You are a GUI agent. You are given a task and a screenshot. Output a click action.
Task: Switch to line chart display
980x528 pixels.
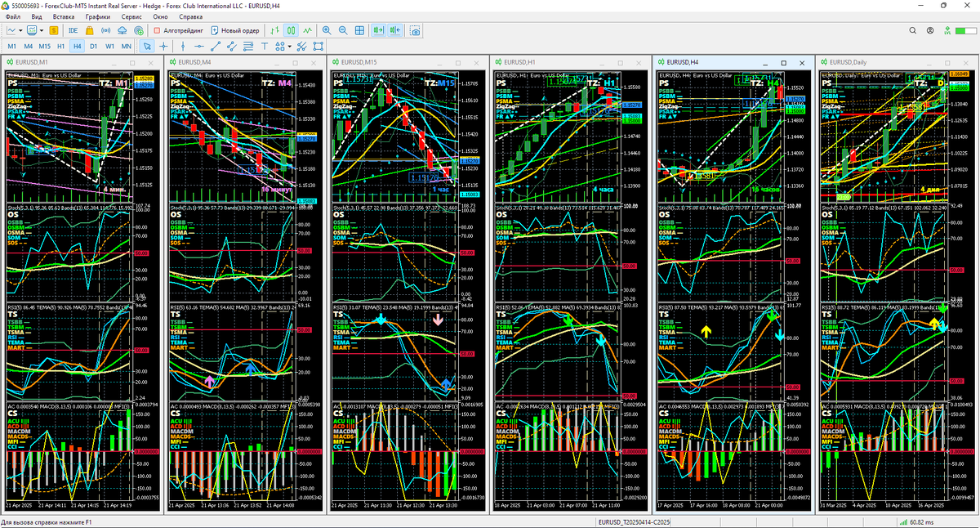[x=307, y=30]
